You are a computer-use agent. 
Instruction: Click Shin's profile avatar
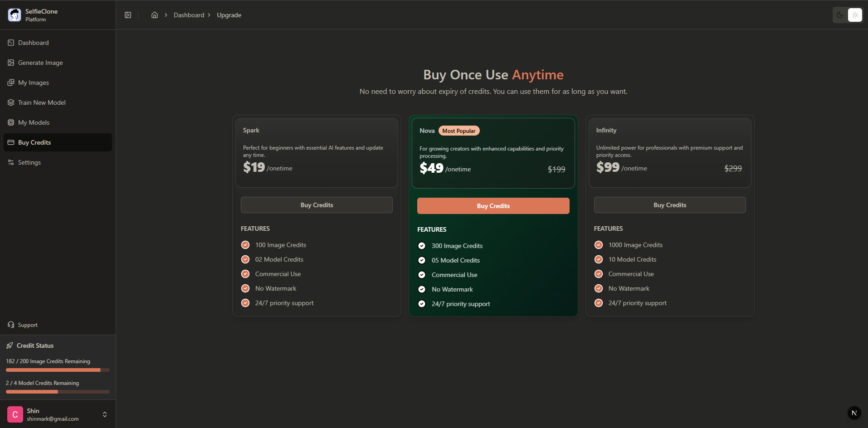coord(15,414)
